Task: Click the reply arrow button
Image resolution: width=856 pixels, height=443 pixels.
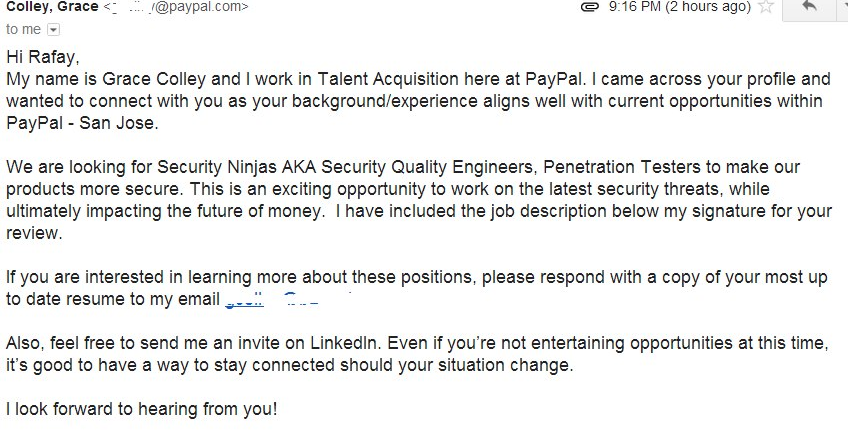Action: tap(810, 8)
